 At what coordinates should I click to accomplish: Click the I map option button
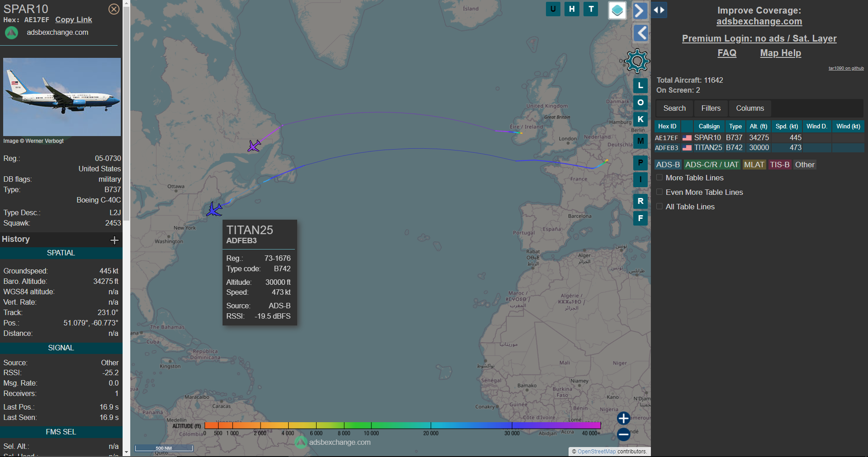[640, 179]
